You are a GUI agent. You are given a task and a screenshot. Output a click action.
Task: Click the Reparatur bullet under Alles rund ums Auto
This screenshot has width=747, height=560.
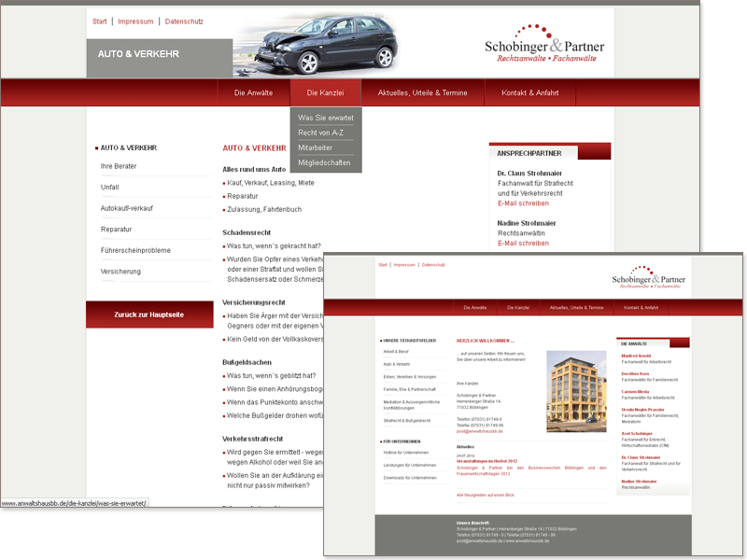(x=243, y=196)
